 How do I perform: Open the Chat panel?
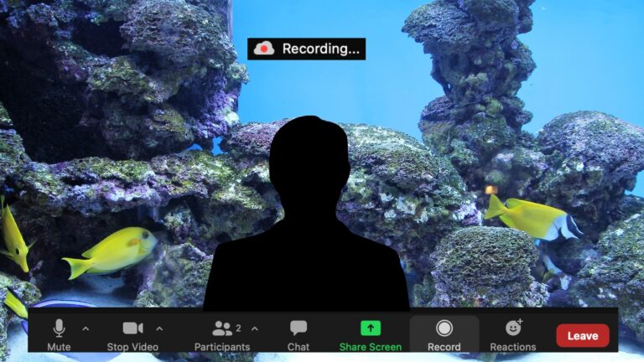pos(299,334)
